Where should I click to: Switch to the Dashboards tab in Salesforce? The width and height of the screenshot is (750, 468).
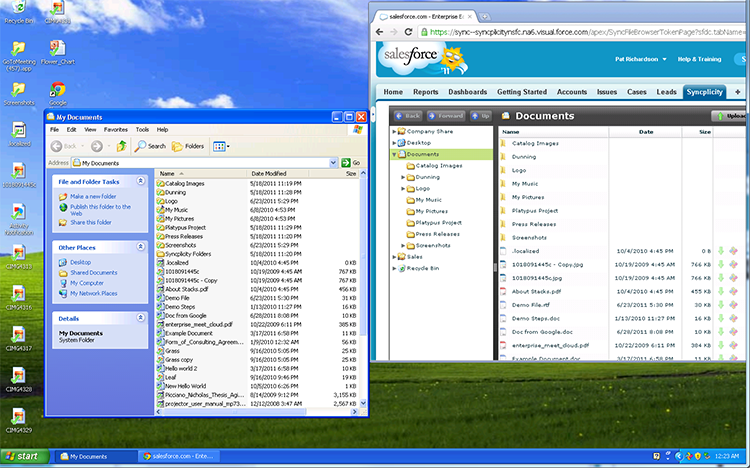(x=467, y=92)
